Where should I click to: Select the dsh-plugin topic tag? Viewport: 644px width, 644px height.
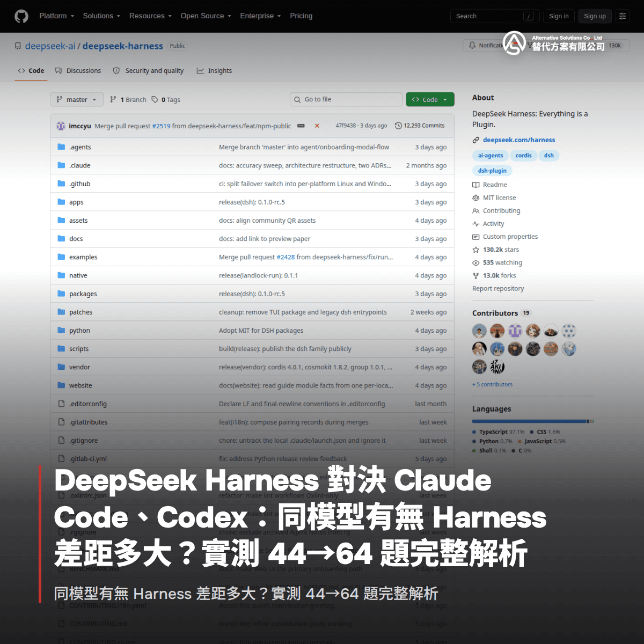pyautogui.click(x=492, y=171)
